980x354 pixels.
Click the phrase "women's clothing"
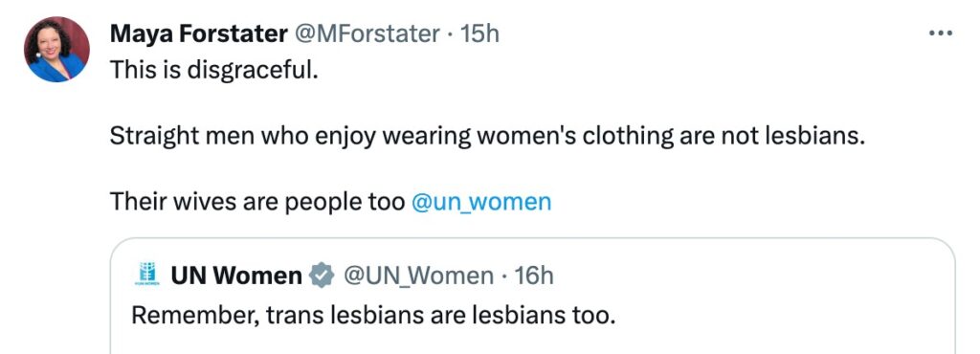tap(575, 136)
